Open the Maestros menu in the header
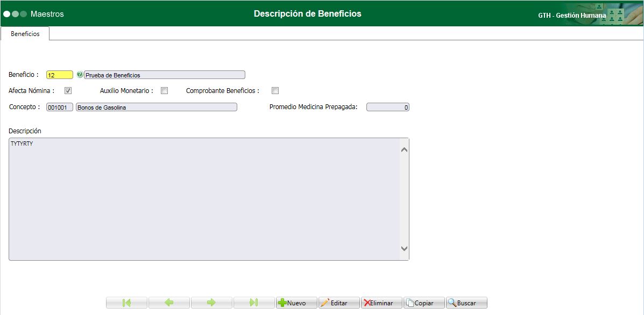 [x=47, y=14]
